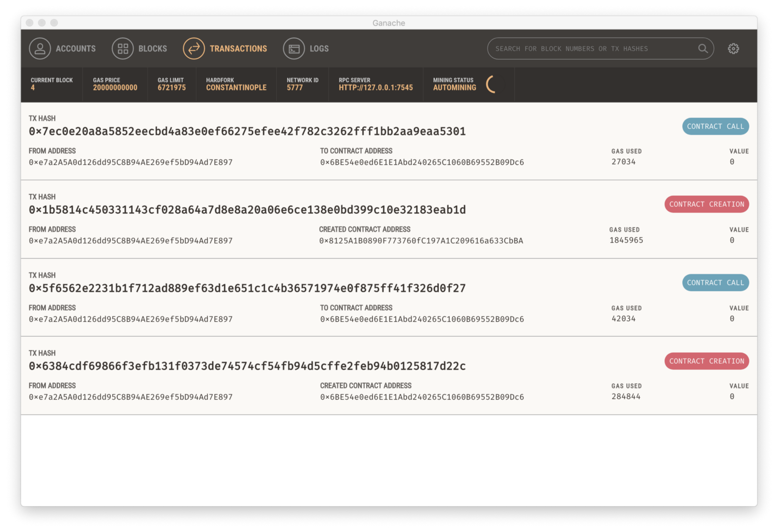The height and width of the screenshot is (532, 778).
Task: Click the Blocks grid icon
Action: 123,49
